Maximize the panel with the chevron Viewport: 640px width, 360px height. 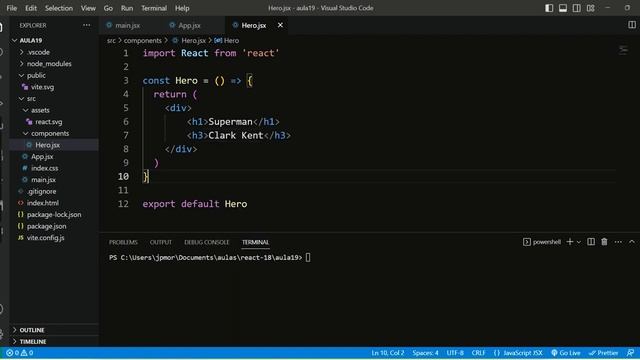(x=632, y=242)
